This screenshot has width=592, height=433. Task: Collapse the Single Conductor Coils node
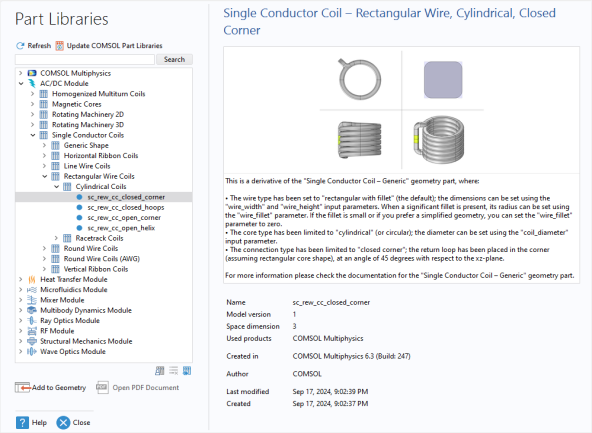(33, 135)
